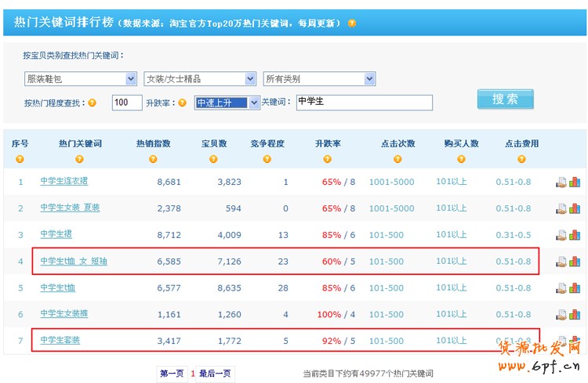Click the bar chart icon in row 1

click(x=575, y=182)
